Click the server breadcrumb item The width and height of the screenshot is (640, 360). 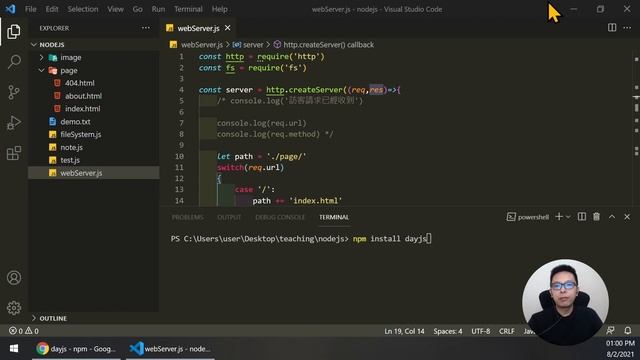click(x=248, y=44)
